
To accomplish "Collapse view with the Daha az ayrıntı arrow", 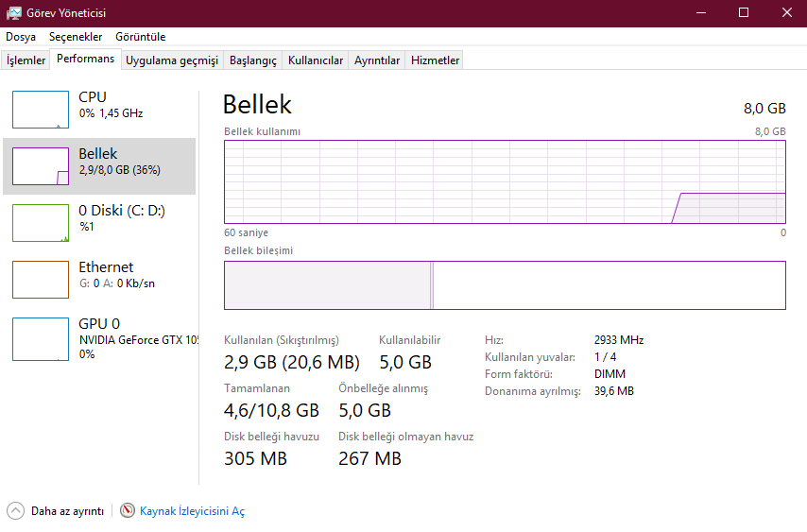I will tap(15, 510).
